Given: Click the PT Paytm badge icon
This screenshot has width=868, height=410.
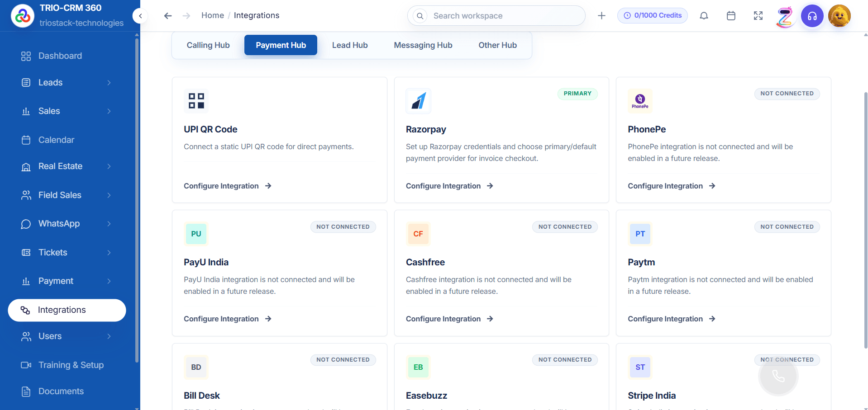Looking at the screenshot, I should [x=640, y=234].
